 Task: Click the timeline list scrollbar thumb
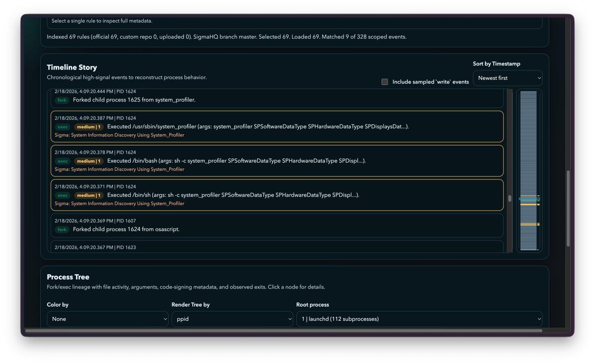point(510,198)
